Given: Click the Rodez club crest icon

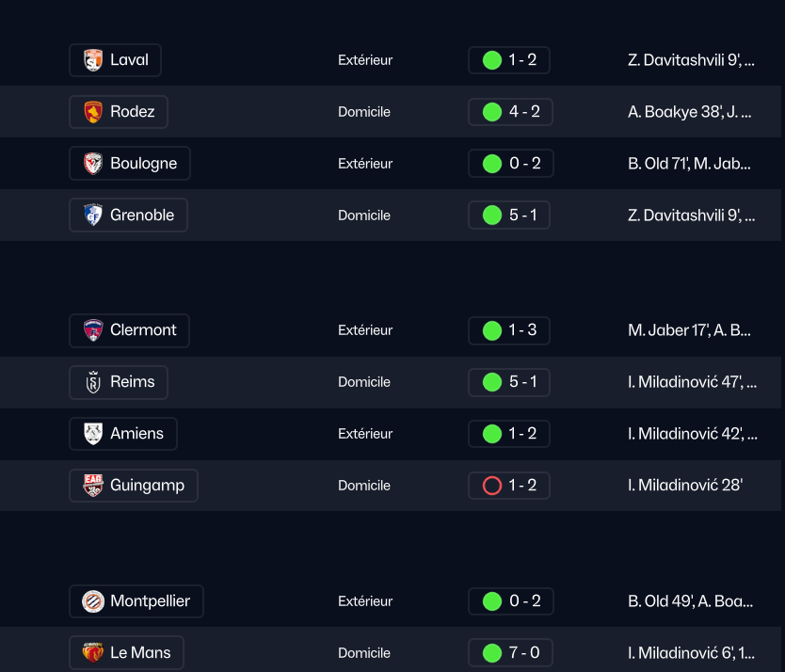Looking at the screenshot, I should click(x=92, y=112).
